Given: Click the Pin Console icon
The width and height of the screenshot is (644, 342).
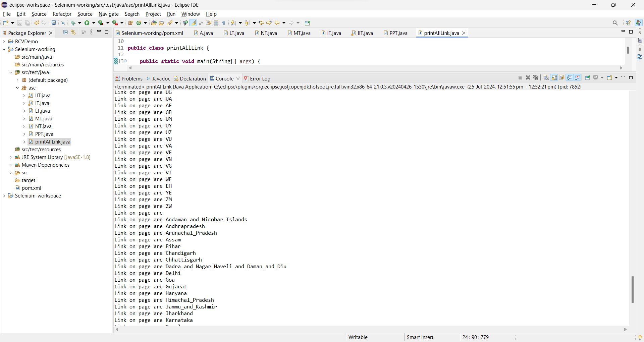Looking at the screenshot, I should 588,78.
